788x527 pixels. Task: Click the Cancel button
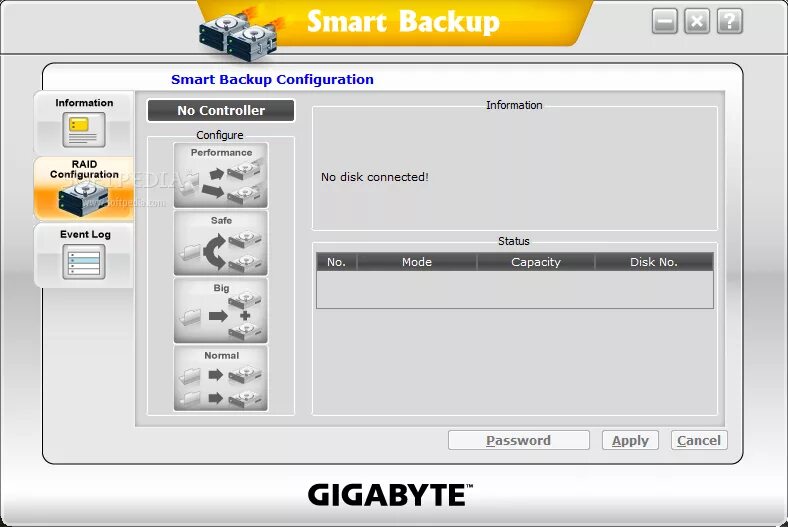click(x=699, y=441)
